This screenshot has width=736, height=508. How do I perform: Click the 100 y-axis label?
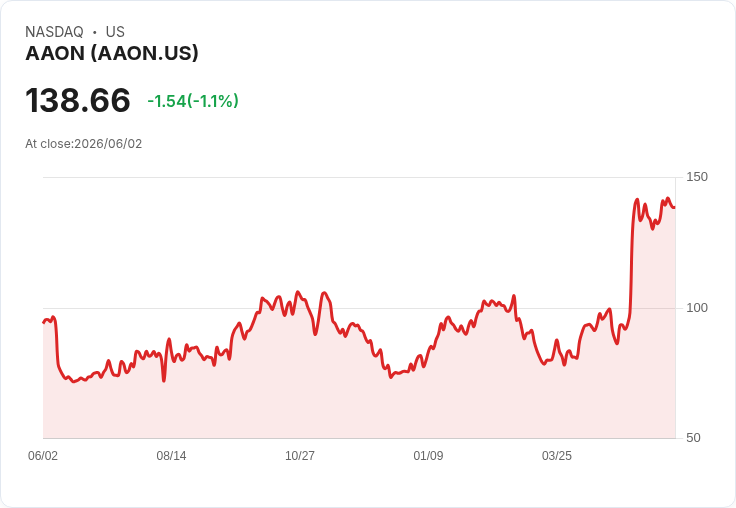coord(697,308)
